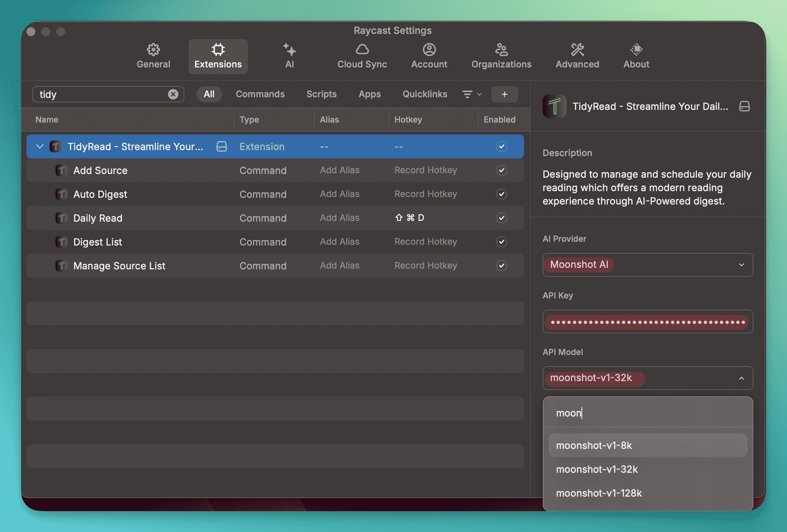Screen dimensions: 787x532
Task: Filter the list by Commands
Action: tap(260, 94)
